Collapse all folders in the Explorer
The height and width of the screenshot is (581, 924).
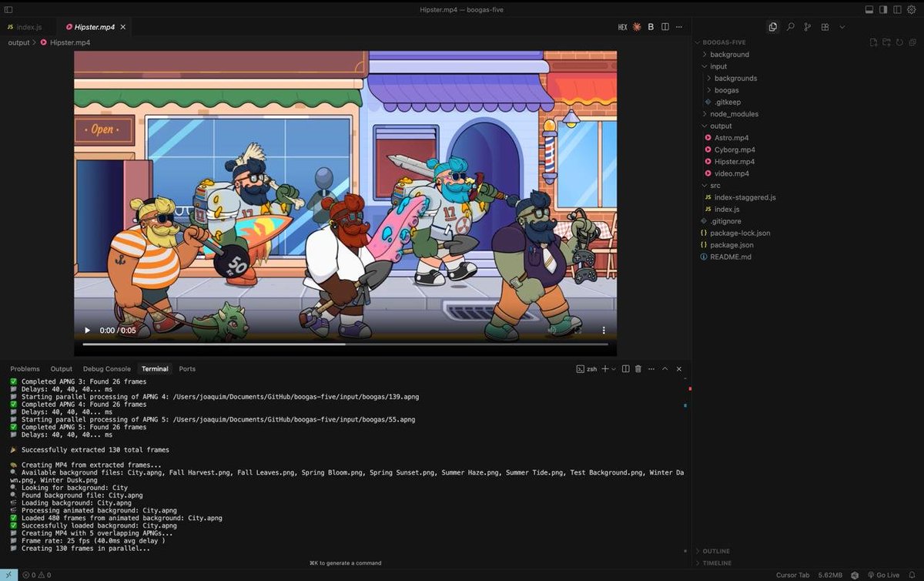pos(911,42)
